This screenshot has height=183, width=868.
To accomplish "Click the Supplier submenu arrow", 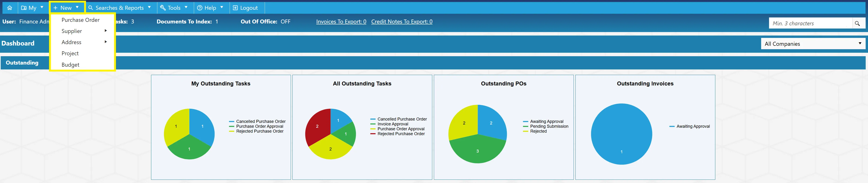I will 106,31.
